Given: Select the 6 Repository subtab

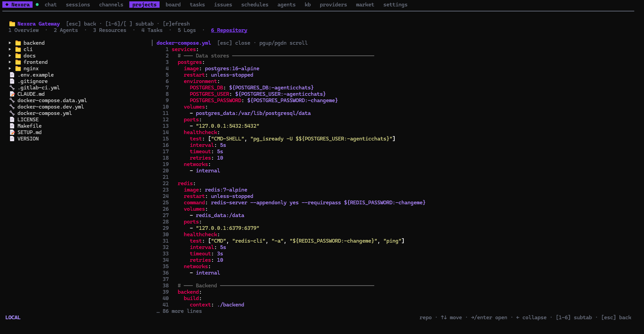Looking at the screenshot, I should coord(229,30).
